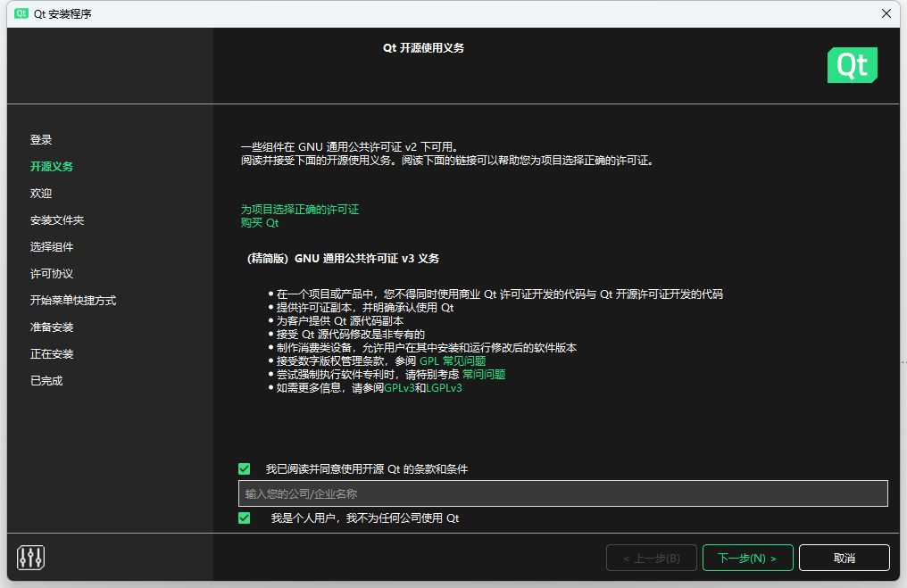Image resolution: width=907 pixels, height=588 pixels.
Task: Uncheck agreement to open source Qt terms
Action: tap(244, 469)
